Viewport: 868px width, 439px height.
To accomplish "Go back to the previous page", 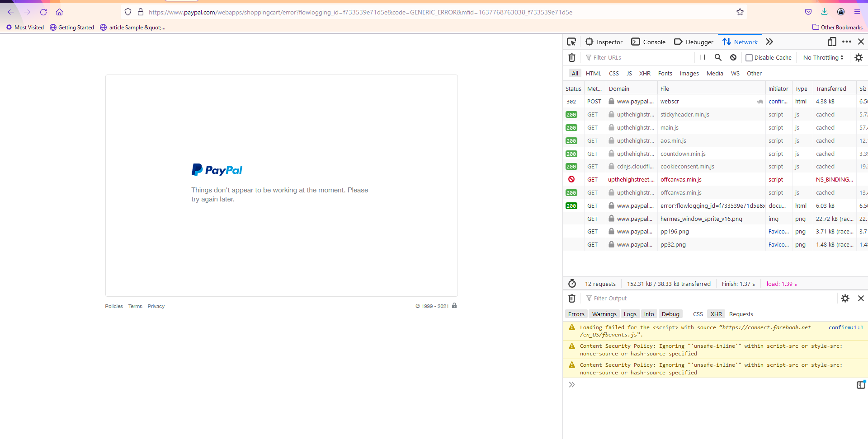I will (11, 12).
